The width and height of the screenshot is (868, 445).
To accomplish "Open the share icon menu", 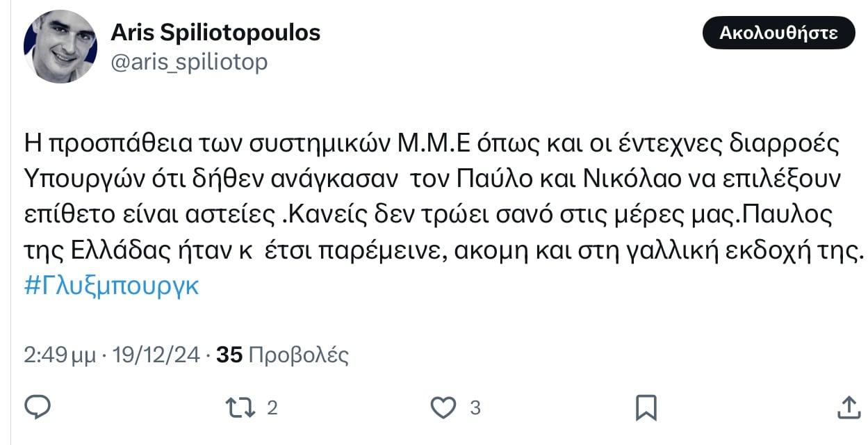I will (x=848, y=407).
